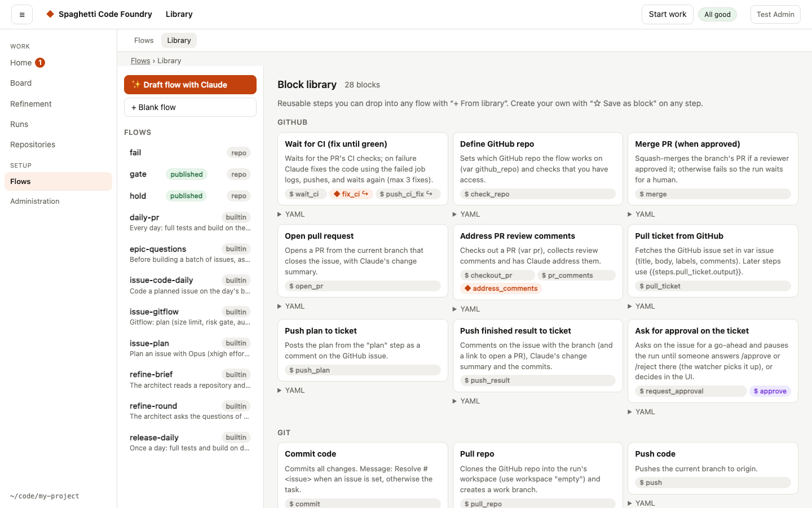Select the Library sub-tab
Viewport: 812px width, 508px height.
tap(179, 41)
